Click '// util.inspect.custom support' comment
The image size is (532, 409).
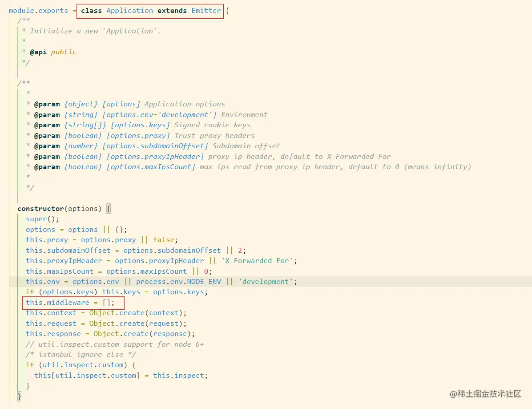[115, 344]
